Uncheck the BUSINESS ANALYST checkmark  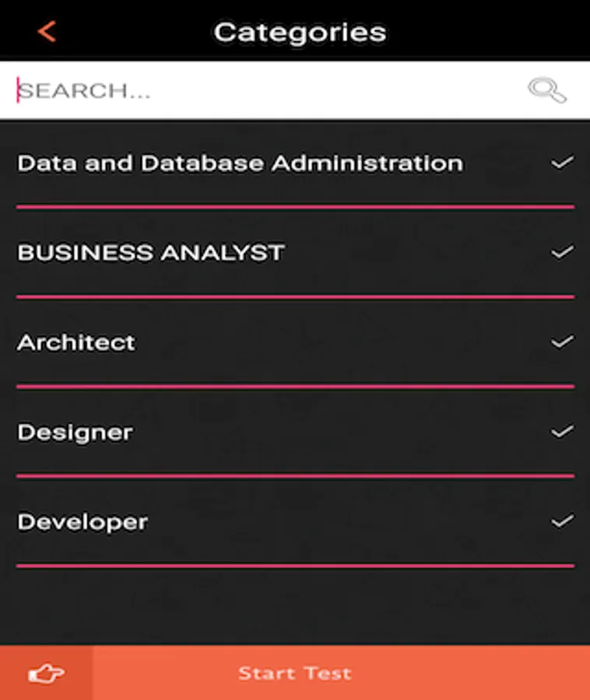point(562,252)
